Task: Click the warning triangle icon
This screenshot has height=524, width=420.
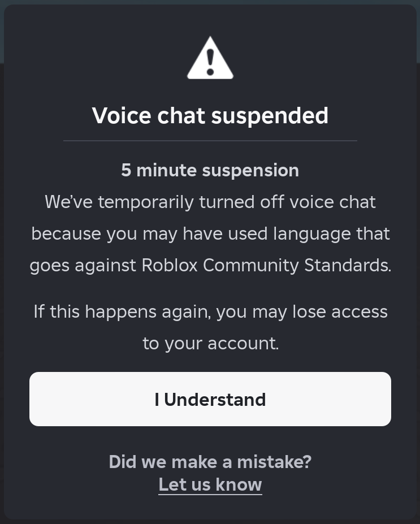Action: pyautogui.click(x=210, y=58)
